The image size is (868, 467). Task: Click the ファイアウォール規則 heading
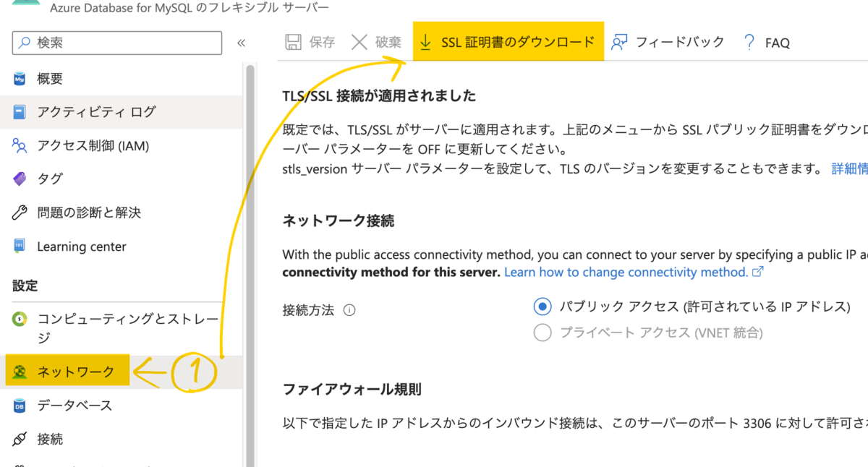(352, 389)
